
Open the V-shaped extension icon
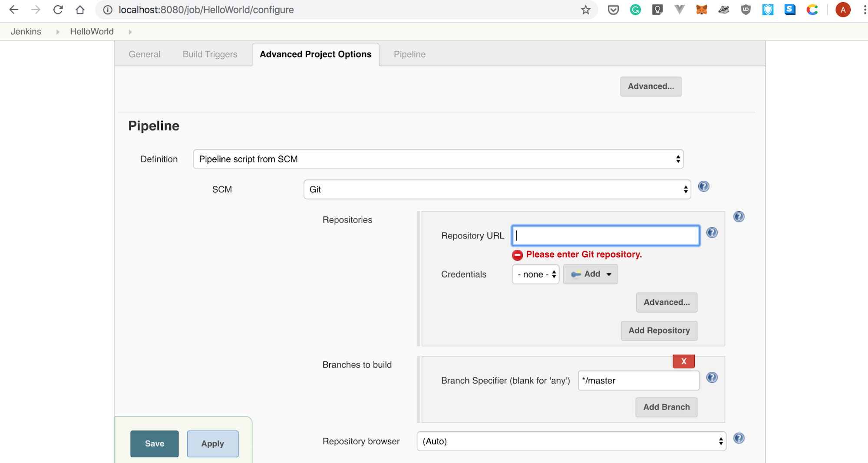[680, 10]
